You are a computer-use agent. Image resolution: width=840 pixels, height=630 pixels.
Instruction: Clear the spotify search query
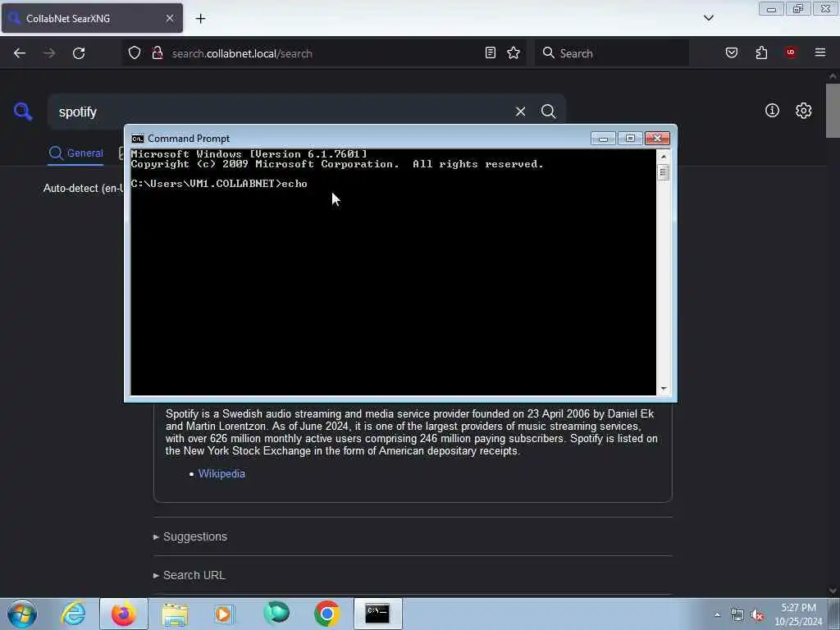(x=520, y=112)
